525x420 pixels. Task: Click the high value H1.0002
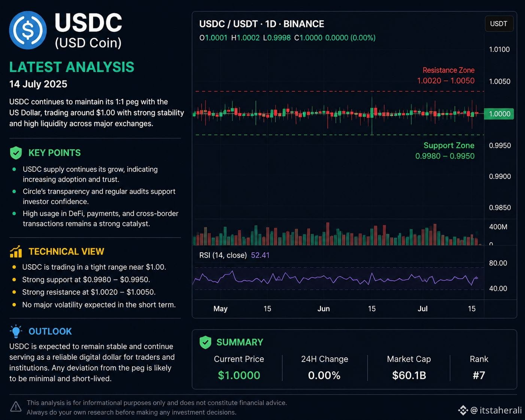245,38
